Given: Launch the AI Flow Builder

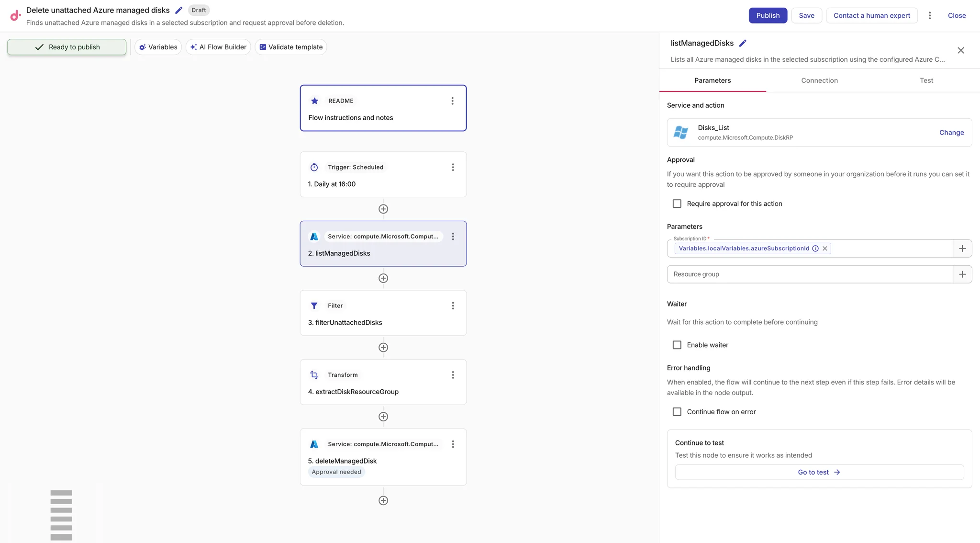Looking at the screenshot, I should [x=218, y=47].
